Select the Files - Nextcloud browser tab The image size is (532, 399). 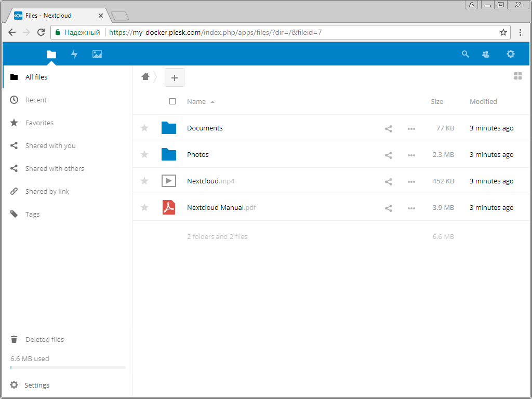pos(59,16)
